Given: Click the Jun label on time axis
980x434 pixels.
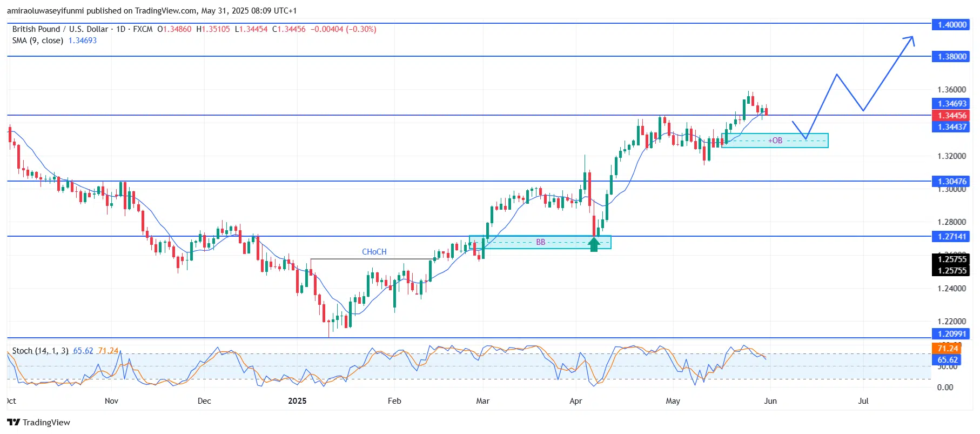Looking at the screenshot, I should click(770, 401).
